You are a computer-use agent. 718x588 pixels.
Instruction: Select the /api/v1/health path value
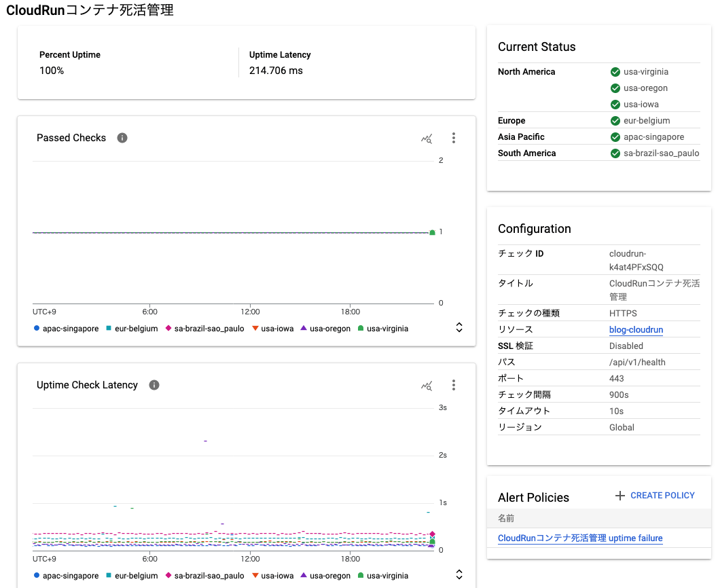coord(637,363)
